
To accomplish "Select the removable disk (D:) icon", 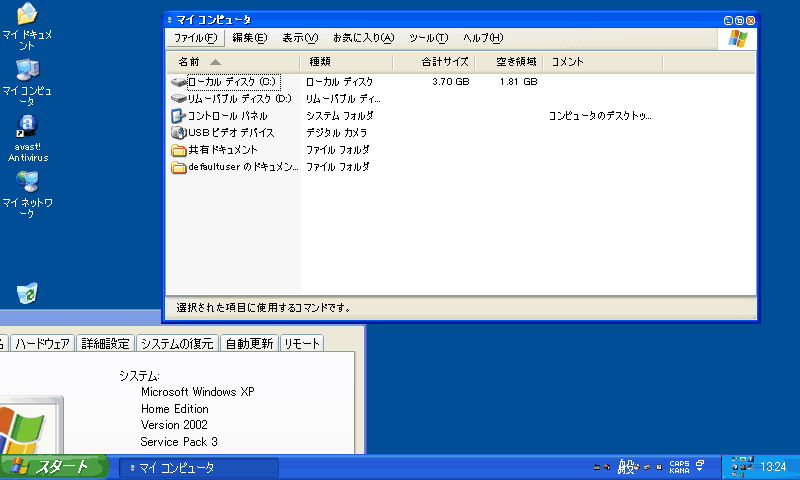I will pyautogui.click(x=179, y=98).
